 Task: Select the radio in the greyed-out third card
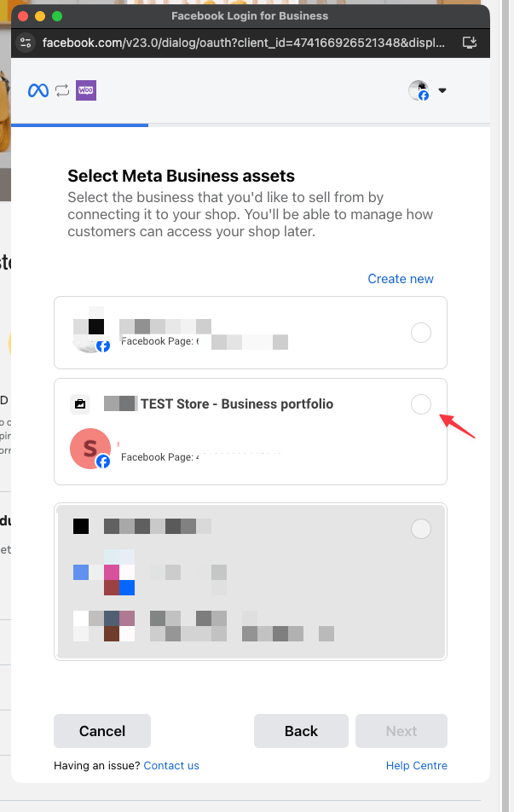tap(421, 529)
